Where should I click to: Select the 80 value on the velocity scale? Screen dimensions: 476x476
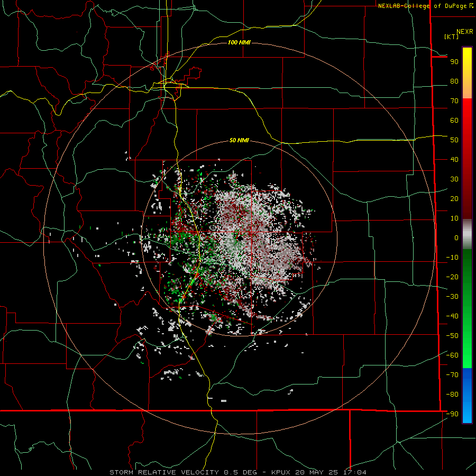click(454, 81)
